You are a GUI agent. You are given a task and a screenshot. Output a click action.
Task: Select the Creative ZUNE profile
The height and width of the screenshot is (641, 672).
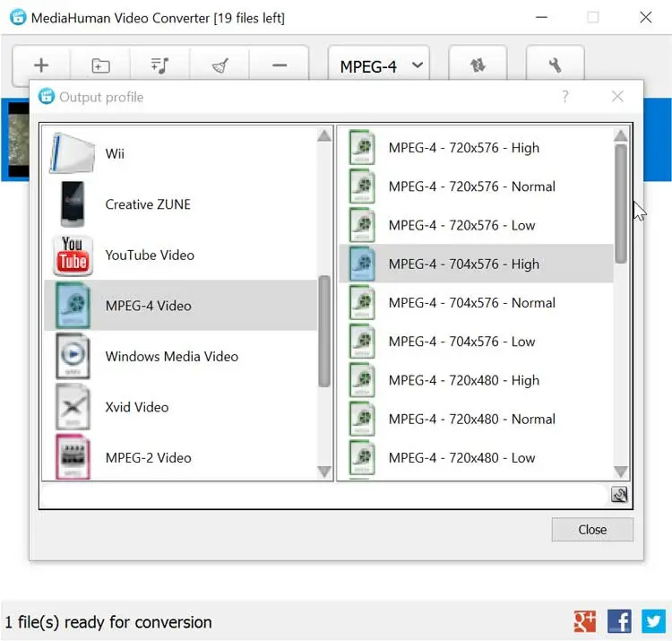(x=180, y=204)
